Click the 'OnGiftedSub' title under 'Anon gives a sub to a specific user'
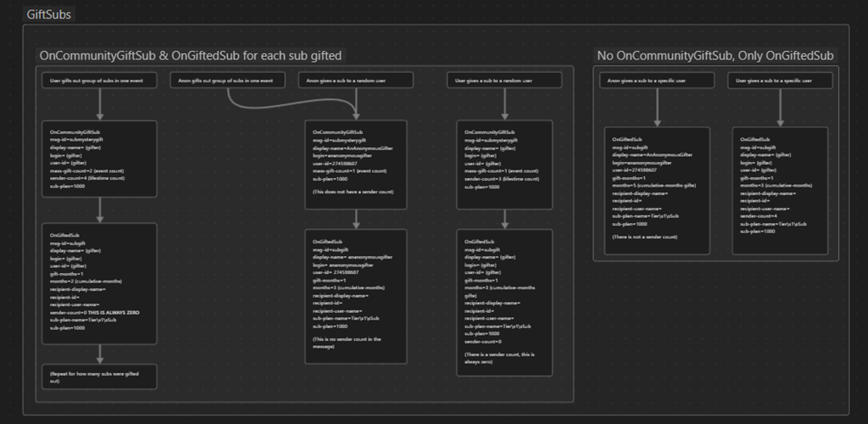Screen dimensions: 868x424 (x=627, y=139)
